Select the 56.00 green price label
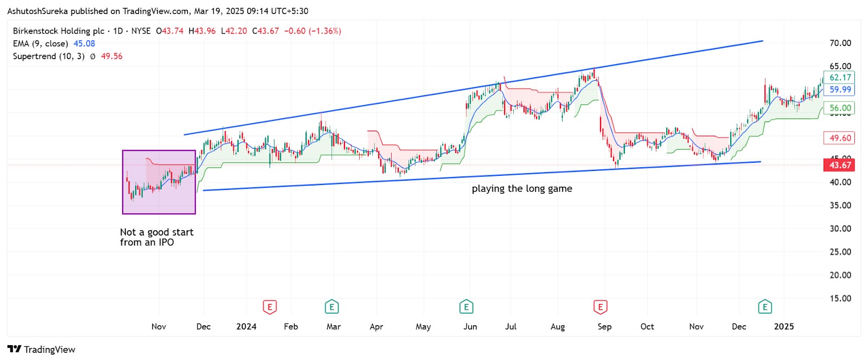This screenshot has height=362, width=868. pos(840,108)
